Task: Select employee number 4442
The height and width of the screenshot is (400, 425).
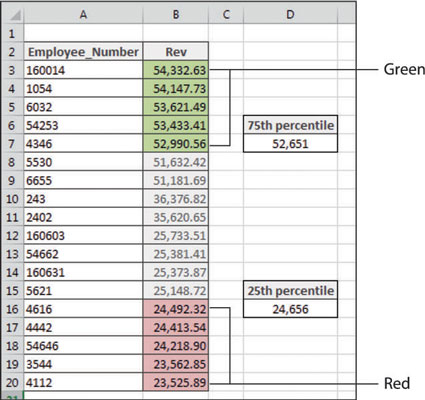Action: coord(83,327)
